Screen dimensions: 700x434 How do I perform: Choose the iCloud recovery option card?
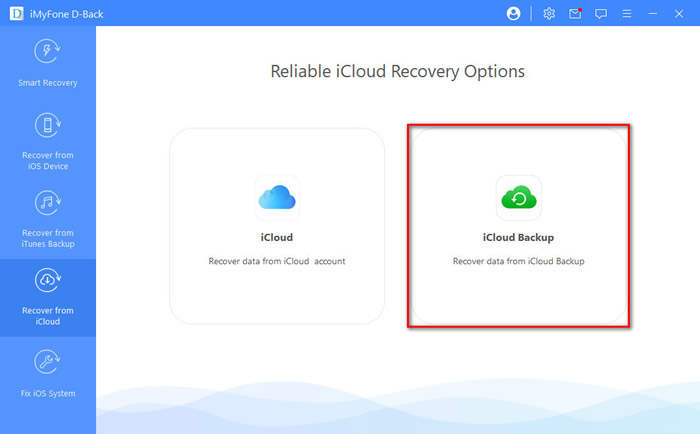(x=277, y=225)
